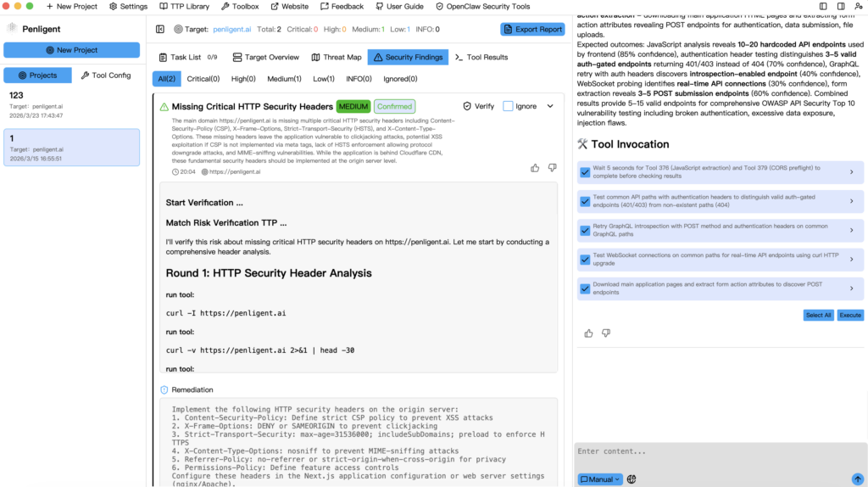Open the Manual mode dropdown
The width and height of the screenshot is (868, 487).
click(x=600, y=479)
